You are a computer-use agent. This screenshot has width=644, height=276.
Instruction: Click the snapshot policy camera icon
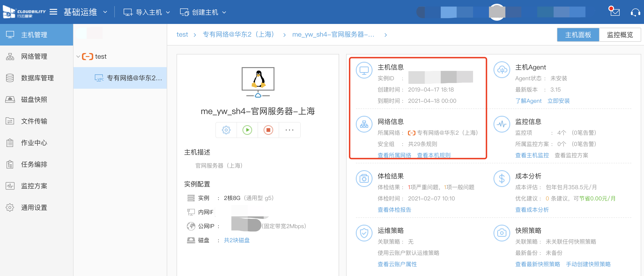501,233
